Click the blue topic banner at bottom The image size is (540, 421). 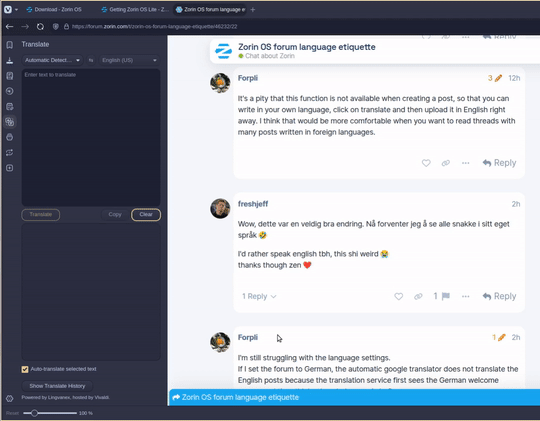(354, 397)
